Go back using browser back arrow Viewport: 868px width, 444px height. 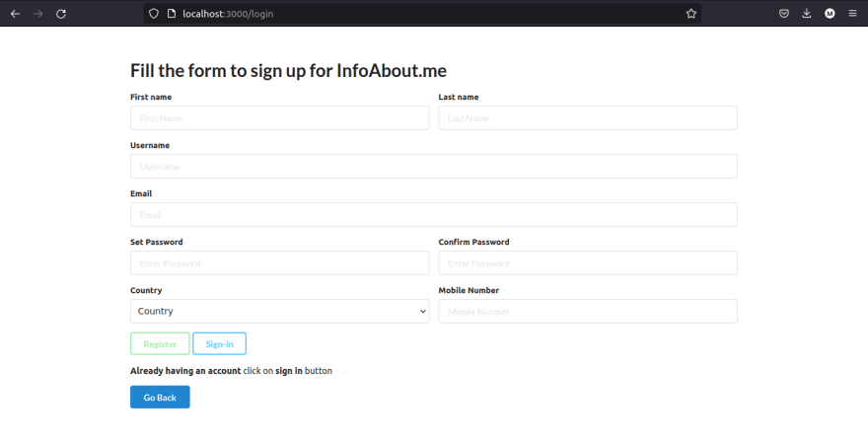click(x=15, y=14)
